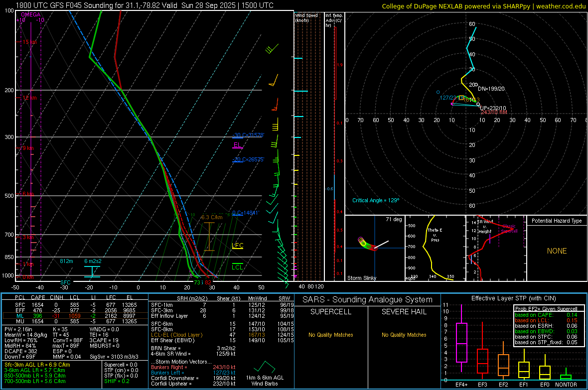Click the magenta EL level label
Image resolution: width=588 pixels, height=390 pixels.
pyautogui.click(x=237, y=145)
